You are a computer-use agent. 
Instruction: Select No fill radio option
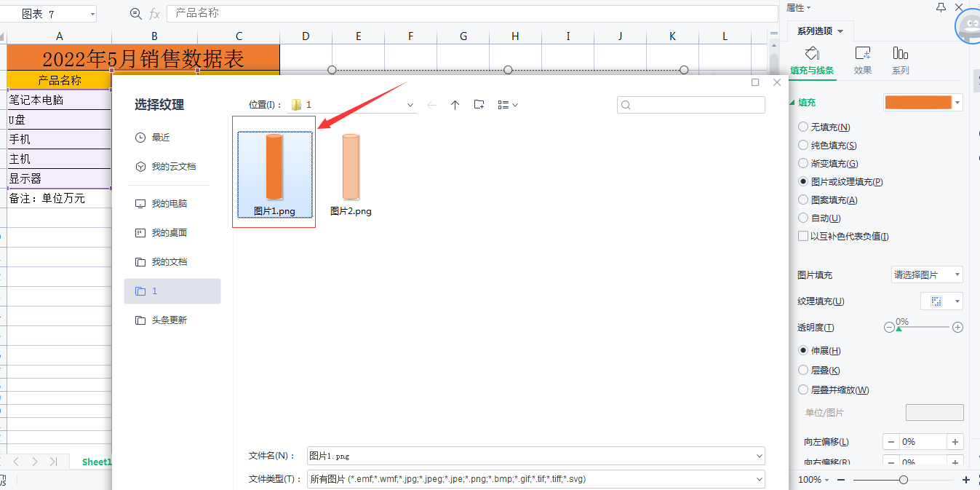pyautogui.click(x=803, y=127)
